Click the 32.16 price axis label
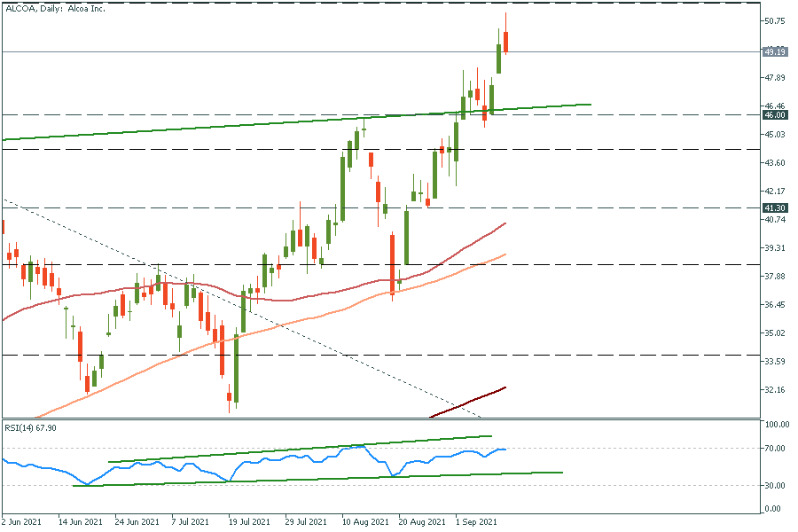This screenshot has height=532, width=798. coord(775,390)
